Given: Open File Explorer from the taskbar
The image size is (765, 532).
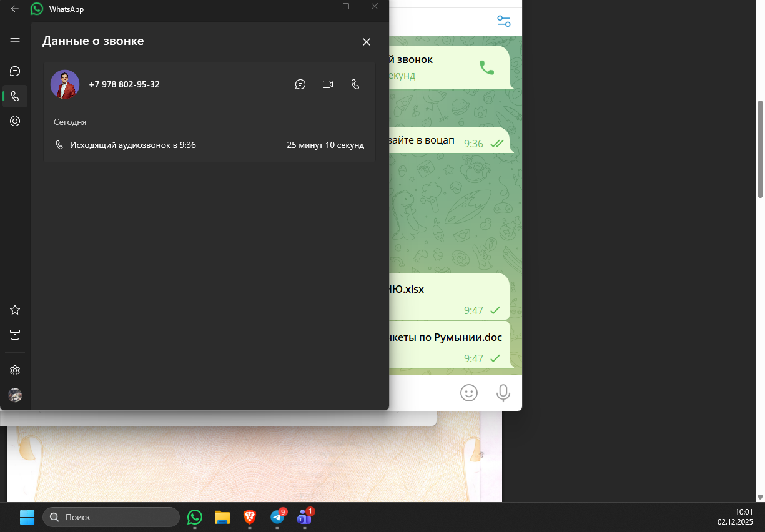Looking at the screenshot, I should coord(222,517).
